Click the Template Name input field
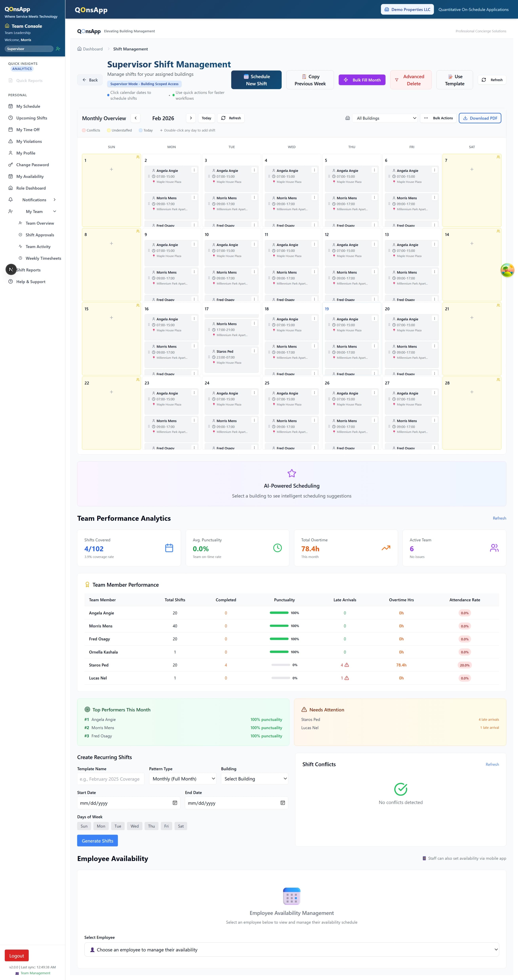Screen dimensions: 518x980 [110, 778]
